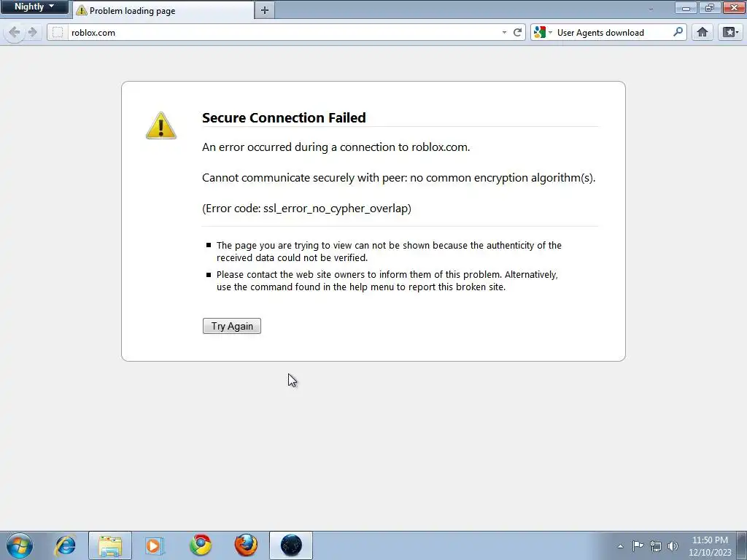Open Windows Explorer from taskbar
747x560 pixels.
click(110, 545)
